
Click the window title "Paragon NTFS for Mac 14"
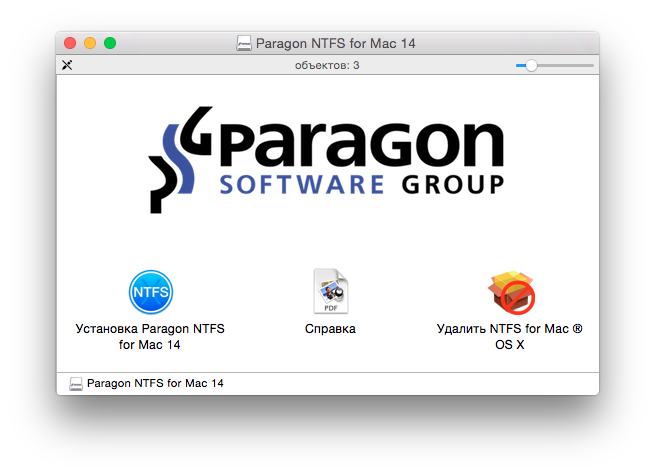[x=335, y=43]
